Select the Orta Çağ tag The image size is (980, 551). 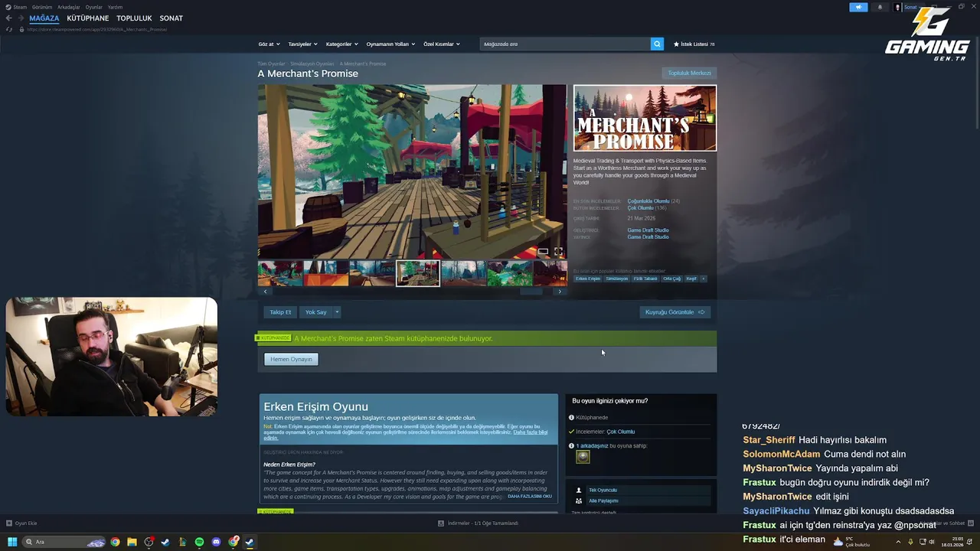click(x=671, y=279)
